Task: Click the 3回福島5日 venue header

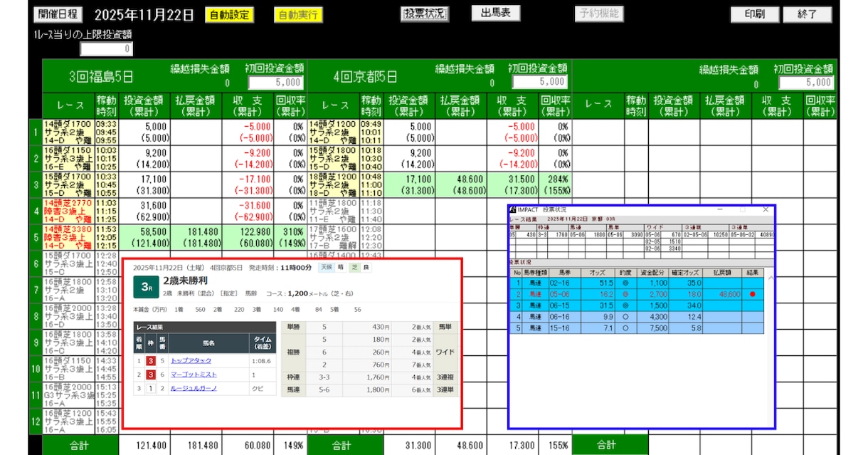Action: (x=101, y=77)
